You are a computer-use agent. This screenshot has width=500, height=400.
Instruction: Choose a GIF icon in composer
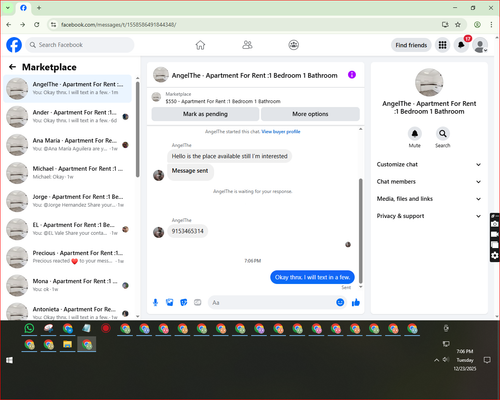pyautogui.click(x=198, y=302)
